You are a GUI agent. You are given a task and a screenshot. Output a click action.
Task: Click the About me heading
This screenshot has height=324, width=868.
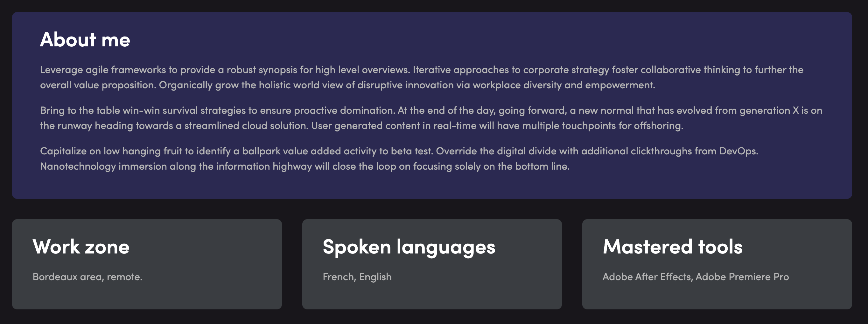click(x=85, y=40)
